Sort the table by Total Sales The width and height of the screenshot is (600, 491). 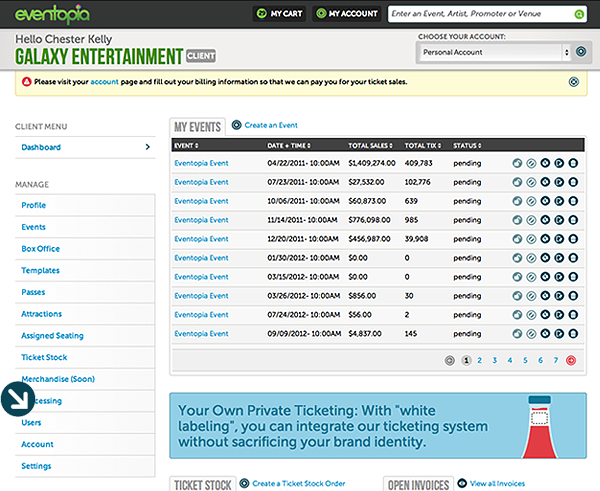pos(370,146)
